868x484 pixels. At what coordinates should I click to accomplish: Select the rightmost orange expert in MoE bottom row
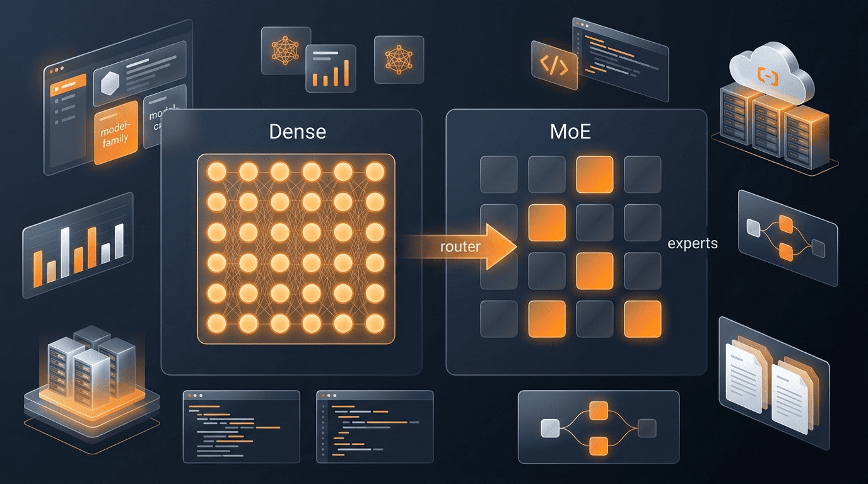tap(643, 318)
